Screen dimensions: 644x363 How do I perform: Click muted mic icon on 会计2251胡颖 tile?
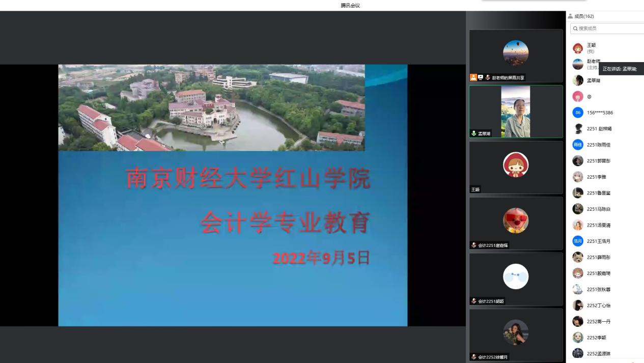coord(473,301)
